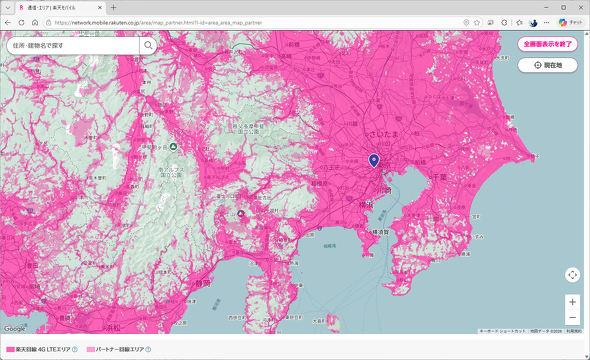Screen dimensions: 590x360
Task: Open help for partner line area legend
Action: pos(148,349)
